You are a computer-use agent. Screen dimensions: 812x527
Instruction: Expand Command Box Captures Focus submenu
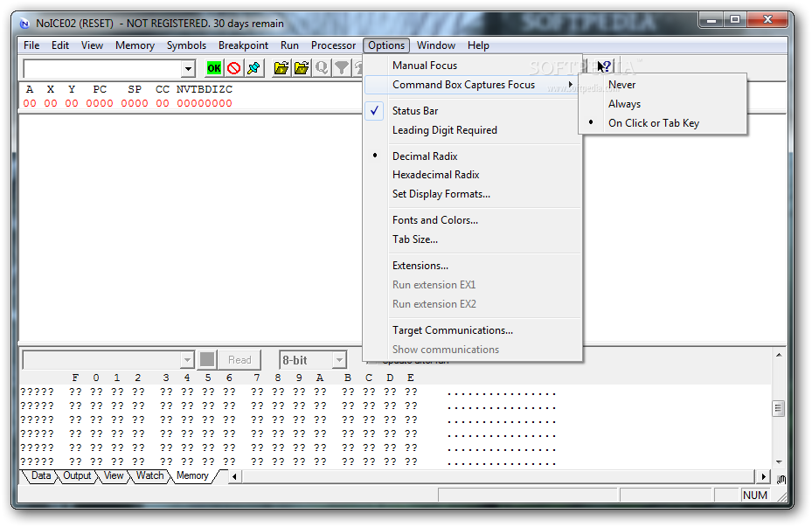(473, 85)
